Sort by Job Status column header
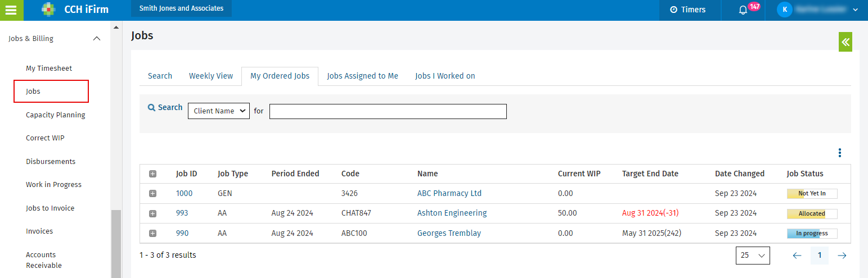 coord(805,174)
